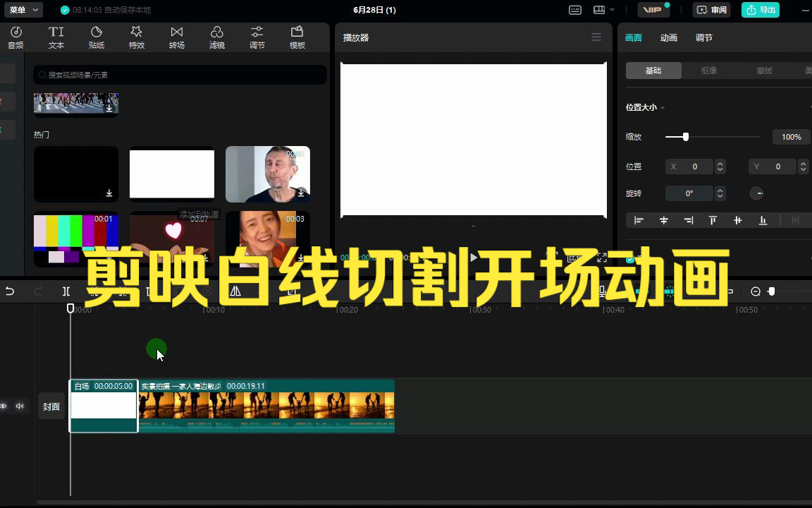Click the align vertical center icon
Image resolution: width=812 pixels, height=508 pixels.
pos(738,220)
